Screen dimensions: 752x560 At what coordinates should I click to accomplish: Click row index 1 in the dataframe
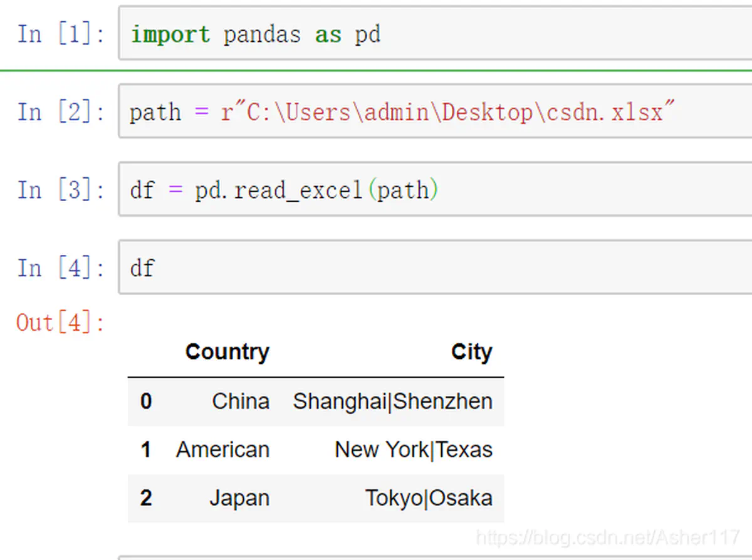[x=146, y=450]
